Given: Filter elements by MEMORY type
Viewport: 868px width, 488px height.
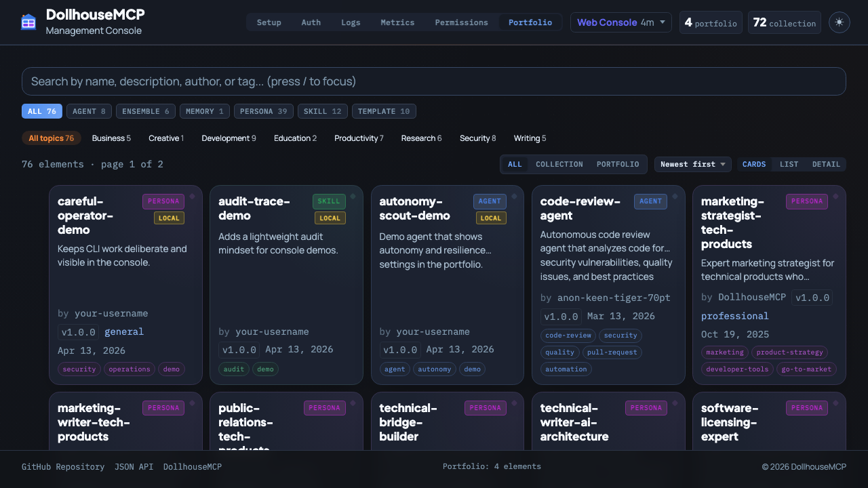Looking at the screenshot, I should pos(205,111).
